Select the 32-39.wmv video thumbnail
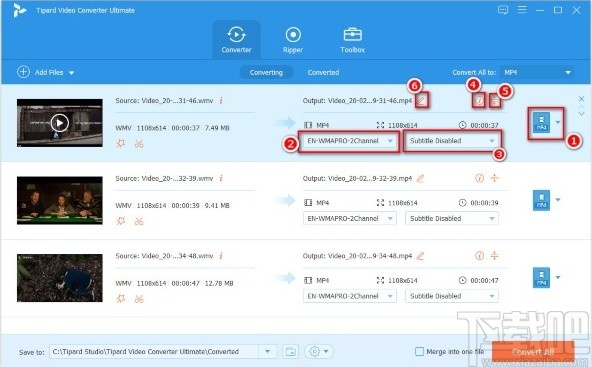 point(60,200)
